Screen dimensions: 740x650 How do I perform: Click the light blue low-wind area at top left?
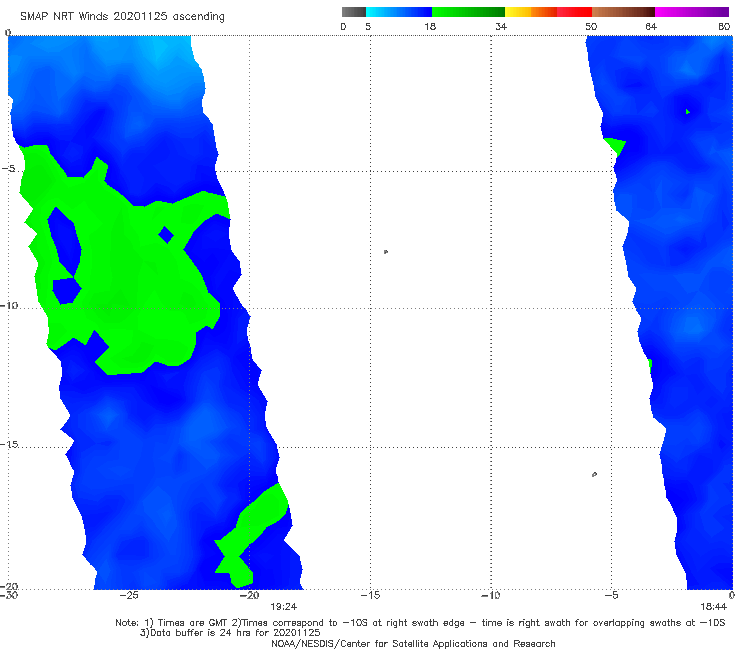pos(160,52)
